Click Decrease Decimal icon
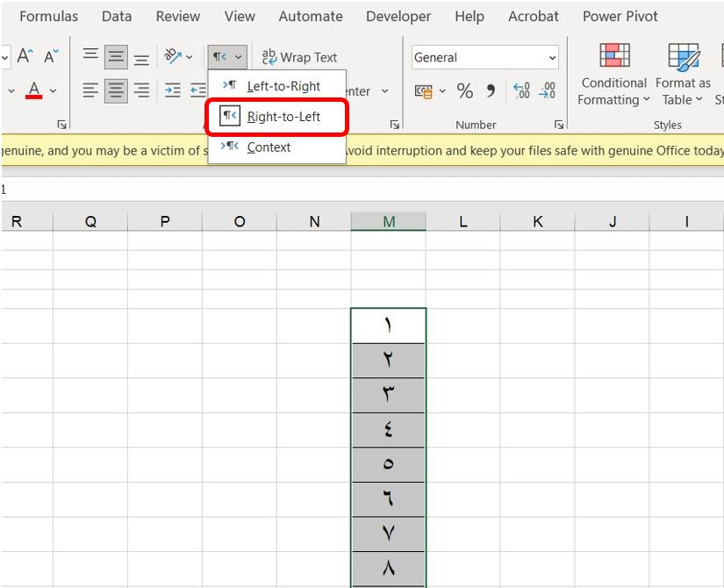 coord(547,90)
